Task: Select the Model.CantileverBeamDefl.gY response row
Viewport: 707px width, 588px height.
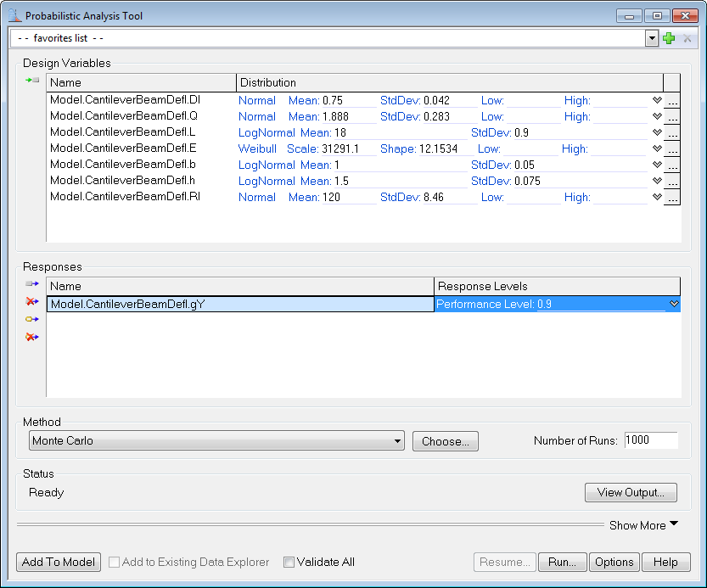Action: tap(239, 304)
